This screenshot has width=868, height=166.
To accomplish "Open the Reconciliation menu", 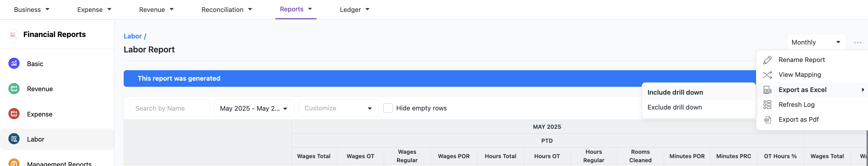I will [x=226, y=9].
